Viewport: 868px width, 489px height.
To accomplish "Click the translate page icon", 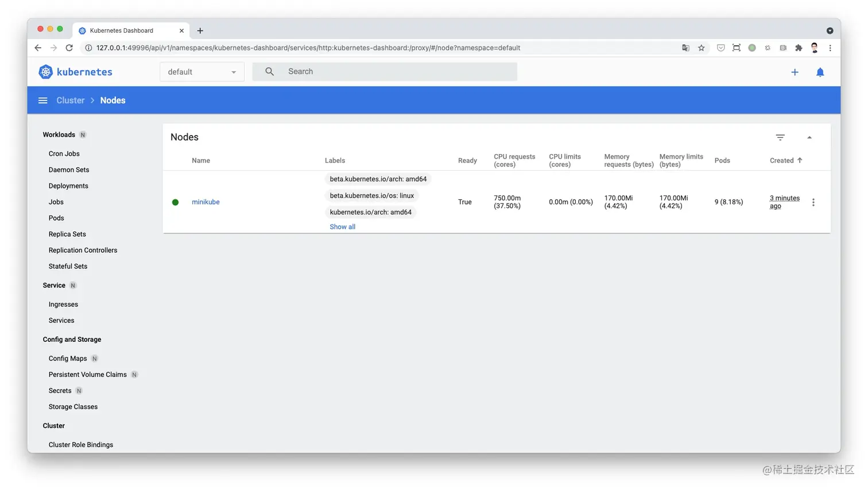I will 685,48.
